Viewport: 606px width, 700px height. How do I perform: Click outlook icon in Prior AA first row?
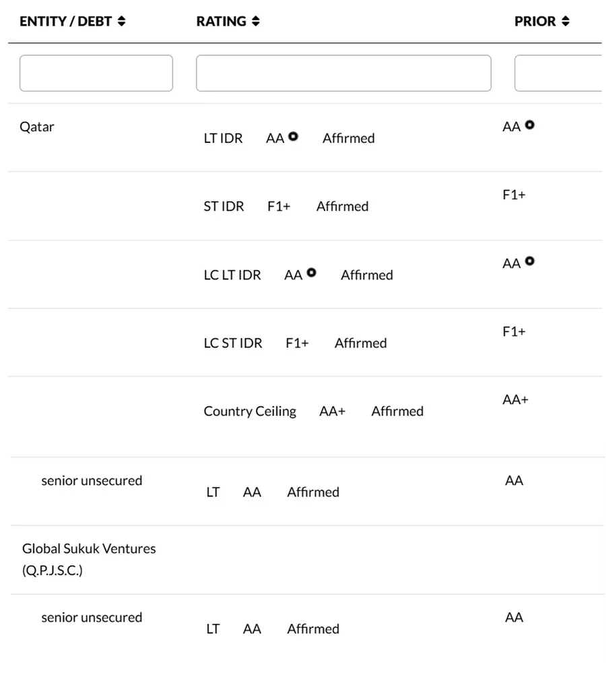click(530, 125)
